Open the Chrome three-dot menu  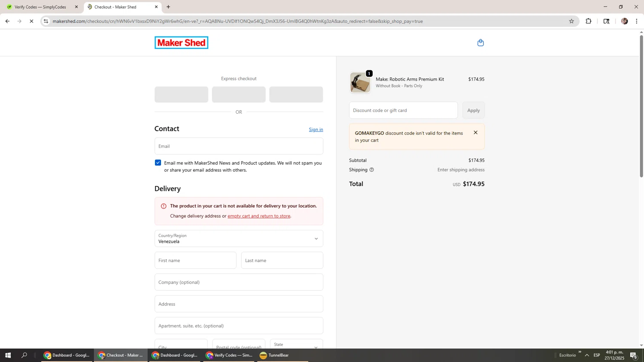(x=637, y=21)
